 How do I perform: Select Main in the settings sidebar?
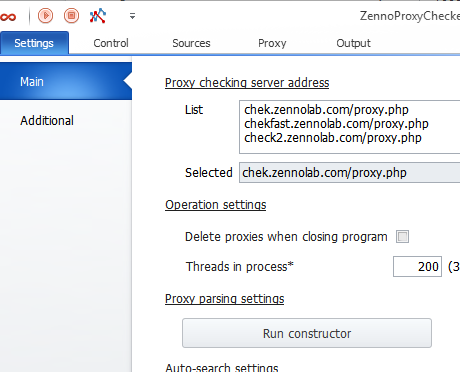coord(66,81)
